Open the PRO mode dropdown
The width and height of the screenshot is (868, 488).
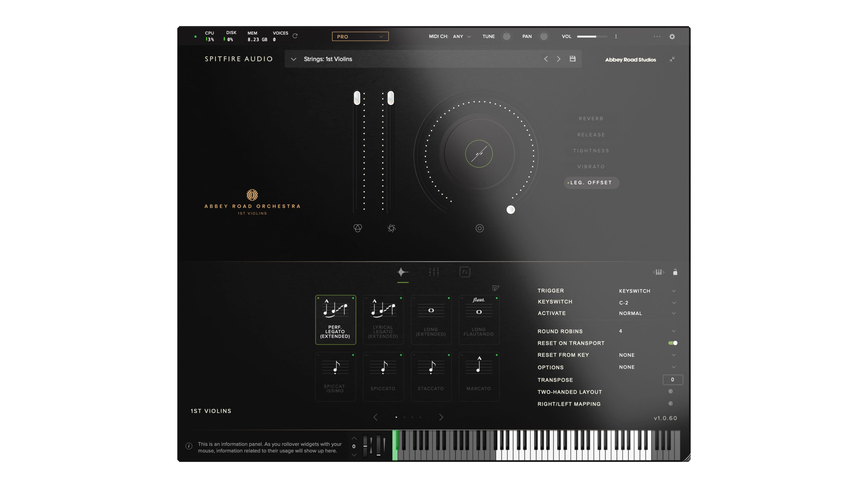(x=360, y=36)
